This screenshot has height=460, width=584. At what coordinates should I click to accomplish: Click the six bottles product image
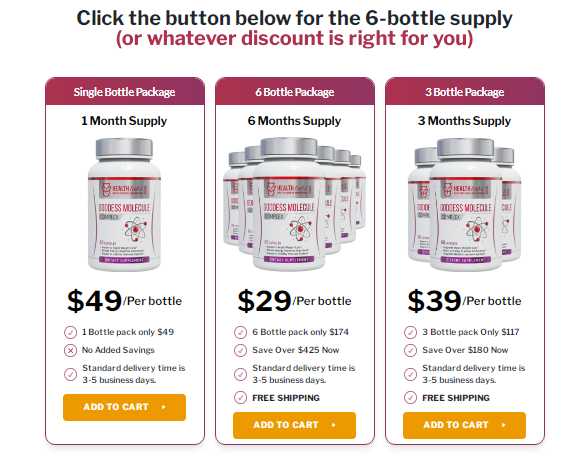[294, 203]
